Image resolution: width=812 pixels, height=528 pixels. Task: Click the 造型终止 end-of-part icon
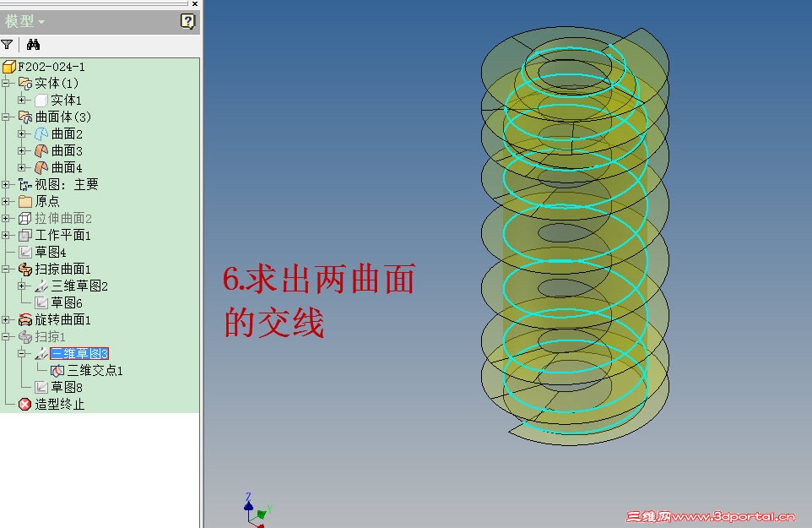click(24, 404)
